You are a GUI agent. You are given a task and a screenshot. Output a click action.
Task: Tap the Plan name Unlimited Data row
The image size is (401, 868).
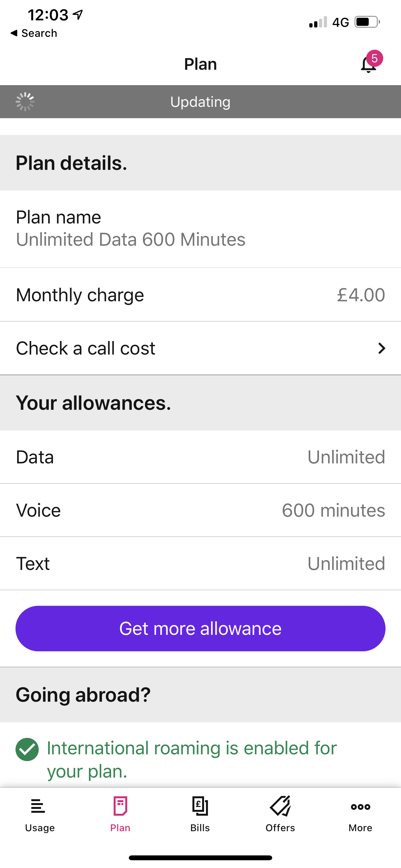(200, 229)
